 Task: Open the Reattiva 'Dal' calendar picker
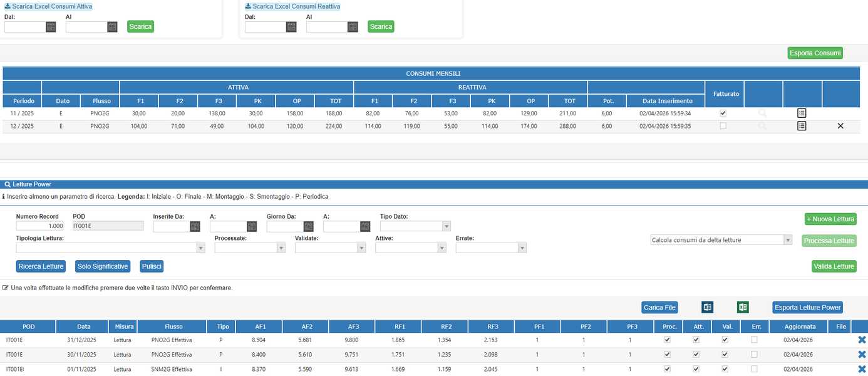pos(291,27)
